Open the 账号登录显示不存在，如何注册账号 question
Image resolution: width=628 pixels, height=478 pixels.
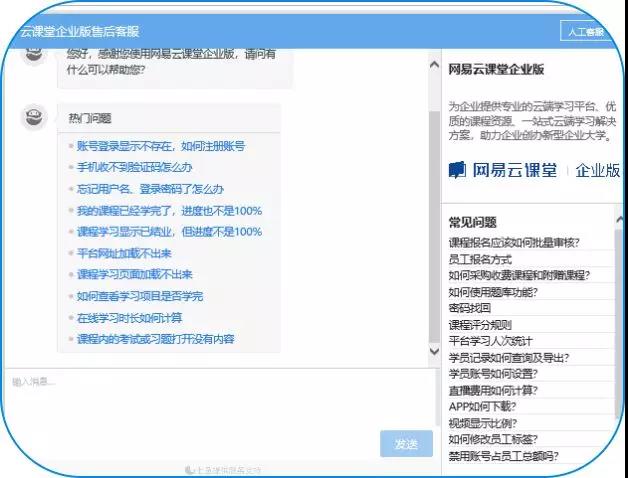coord(160,146)
